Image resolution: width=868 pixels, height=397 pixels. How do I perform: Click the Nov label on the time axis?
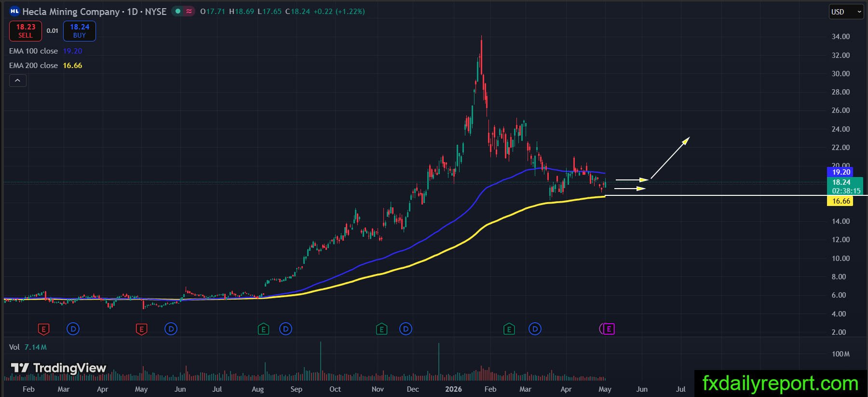(x=378, y=389)
